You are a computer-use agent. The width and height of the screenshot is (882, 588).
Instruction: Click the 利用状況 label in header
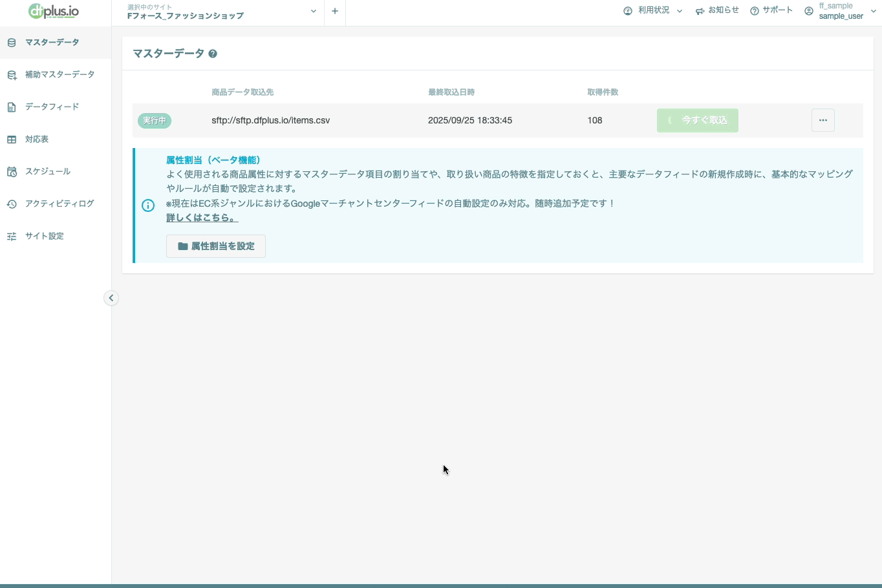[654, 10]
